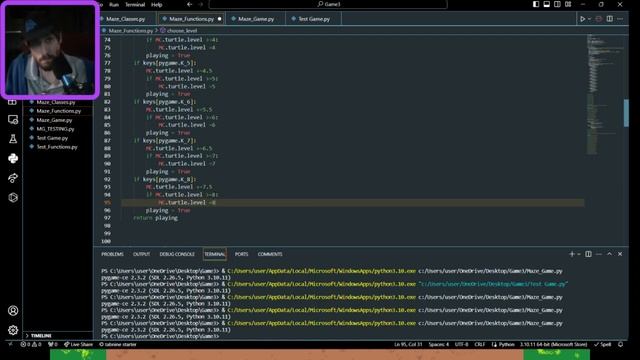This screenshot has width=640, height=360.
Task: Open Maze_Functions.py in Explorer
Action: tap(58, 111)
